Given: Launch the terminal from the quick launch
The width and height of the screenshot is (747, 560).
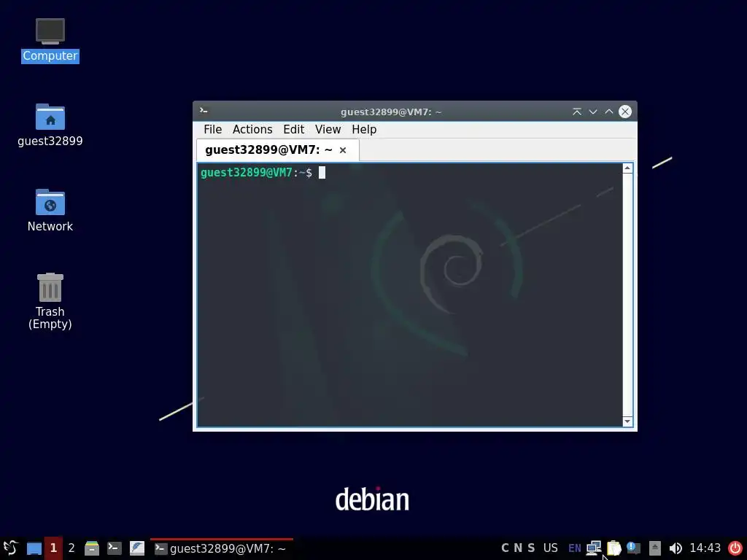Looking at the screenshot, I should tap(115, 548).
